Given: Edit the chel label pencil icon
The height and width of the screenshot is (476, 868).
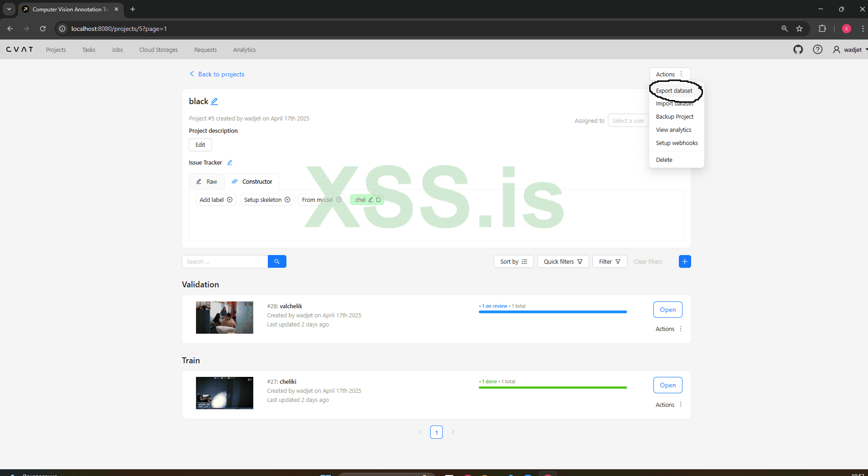Looking at the screenshot, I should 371,200.
